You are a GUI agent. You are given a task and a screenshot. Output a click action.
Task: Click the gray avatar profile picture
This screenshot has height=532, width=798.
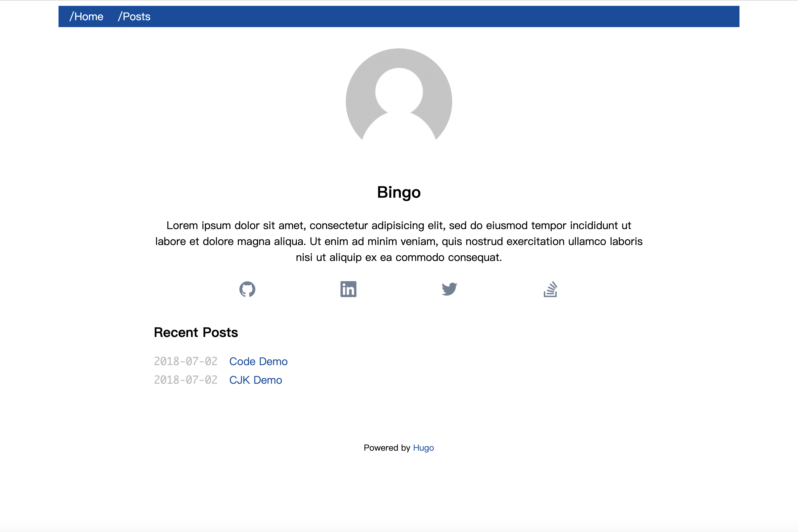click(x=399, y=98)
